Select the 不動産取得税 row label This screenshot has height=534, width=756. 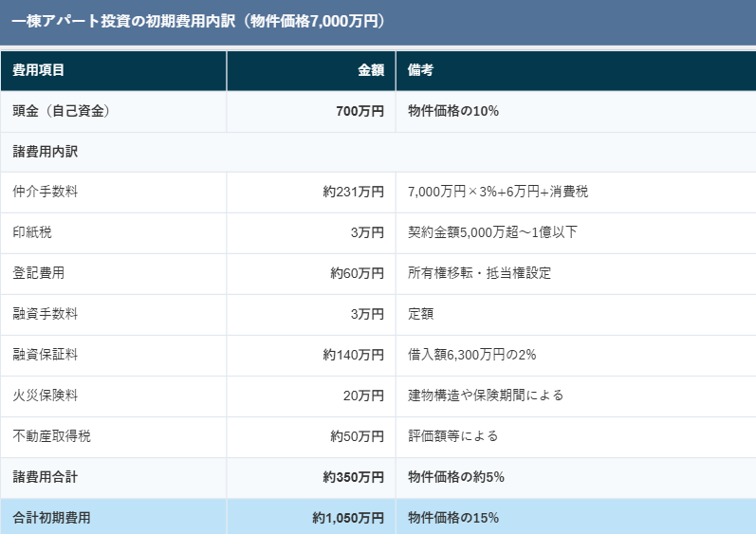pos(52,436)
